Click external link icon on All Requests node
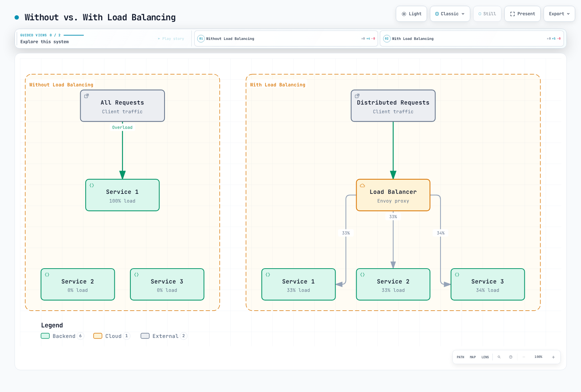 tap(86, 96)
